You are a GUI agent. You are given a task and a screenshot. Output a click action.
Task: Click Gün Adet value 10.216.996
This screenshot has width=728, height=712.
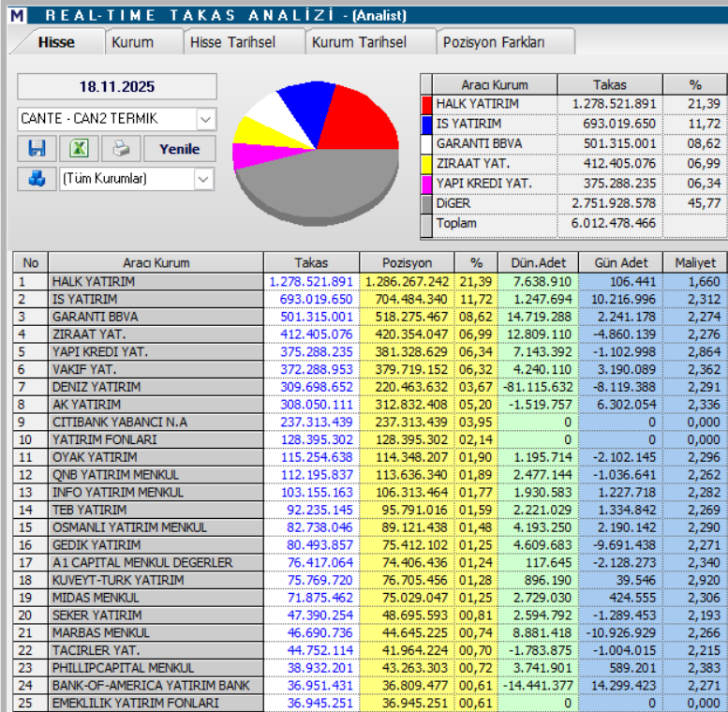[x=624, y=300]
